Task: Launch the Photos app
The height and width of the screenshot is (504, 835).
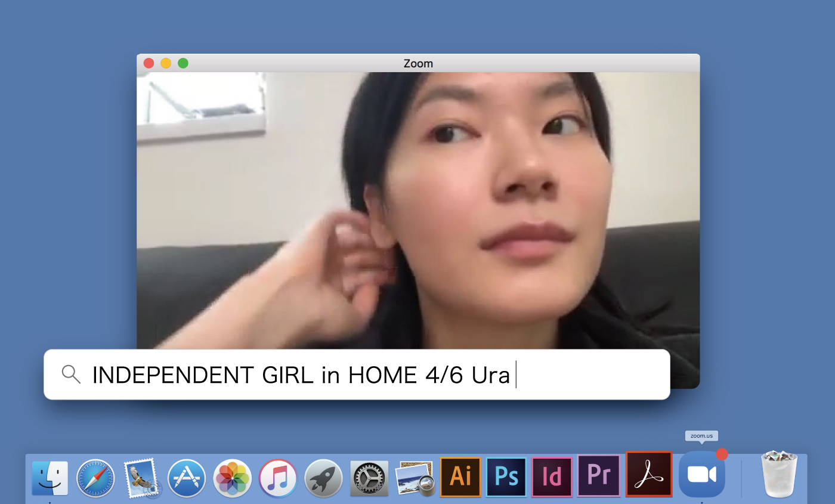Action: 233,478
